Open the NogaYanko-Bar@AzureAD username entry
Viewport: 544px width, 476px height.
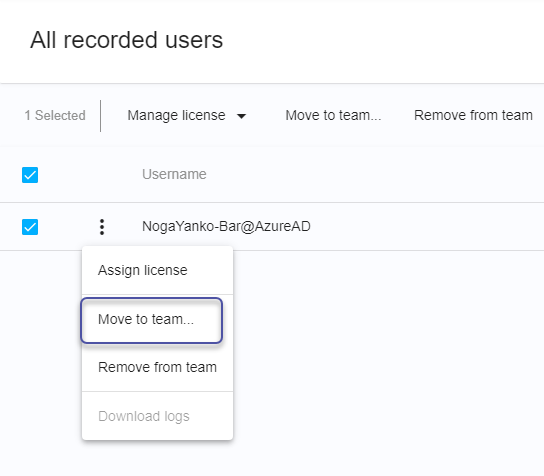pyautogui.click(x=226, y=227)
